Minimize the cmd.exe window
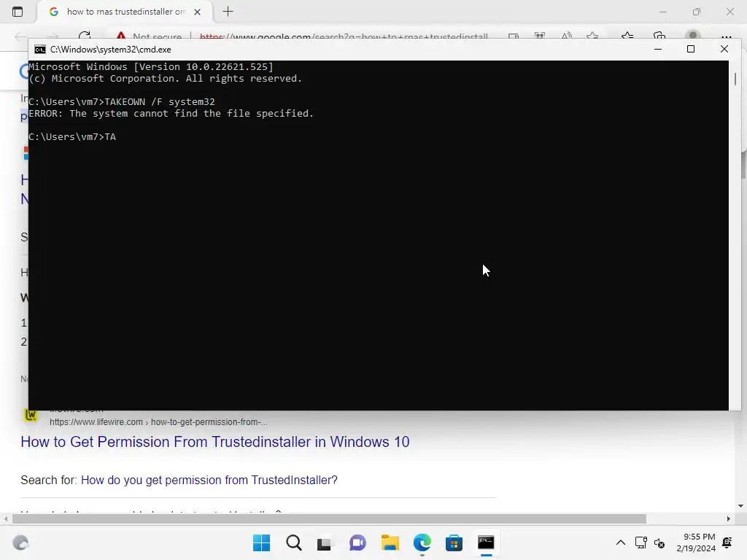This screenshot has height=560, width=747. [x=658, y=49]
